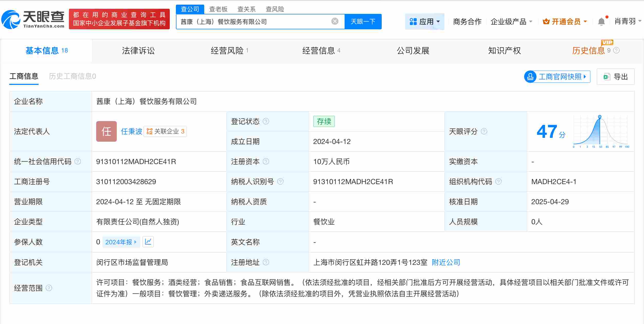The image size is (644, 324).
Task: Select the 查老板 search tab
Action: click(218, 9)
